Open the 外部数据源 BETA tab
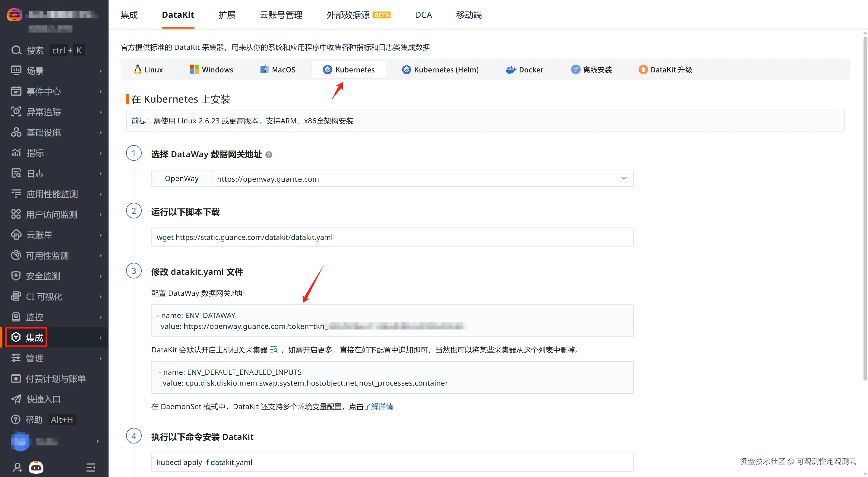Viewport: 868px width, 477px height. [x=358, y=15]
